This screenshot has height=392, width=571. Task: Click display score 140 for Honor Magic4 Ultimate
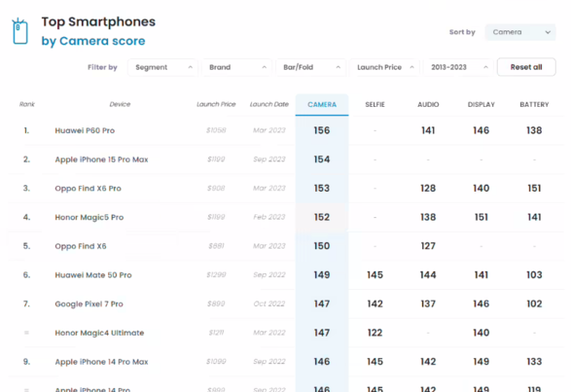coord(482,333)
